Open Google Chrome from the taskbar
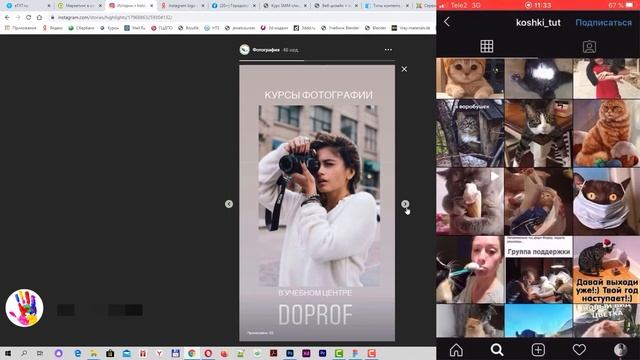Screen dimensions: 640x360 (x=192, y=353)
